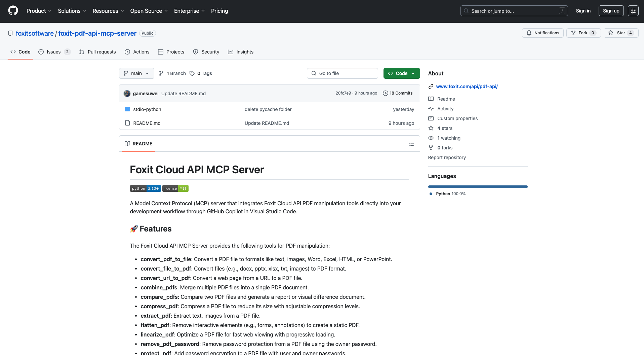Open the delete pycache folder commit message
The image size is (644, 355).
click(268, 109)
